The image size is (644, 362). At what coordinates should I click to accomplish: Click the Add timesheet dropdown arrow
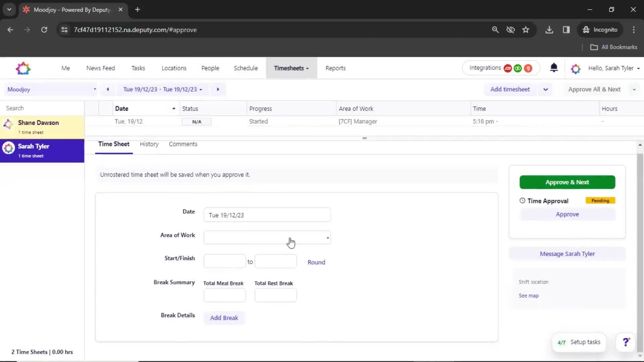coord(546,89)
